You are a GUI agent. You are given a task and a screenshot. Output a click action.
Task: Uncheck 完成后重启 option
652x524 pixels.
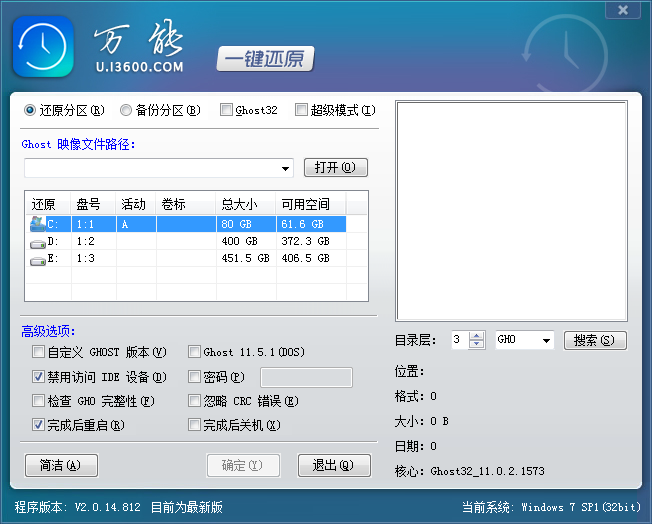pos(38,425)
